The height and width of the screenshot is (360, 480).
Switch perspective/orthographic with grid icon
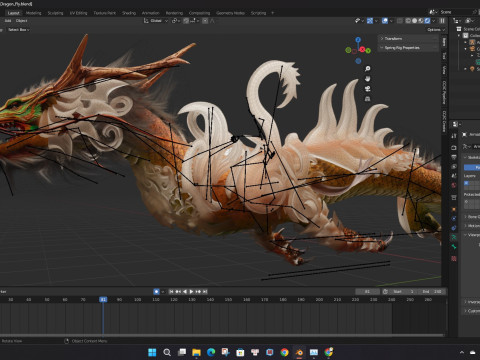[367, 99]
